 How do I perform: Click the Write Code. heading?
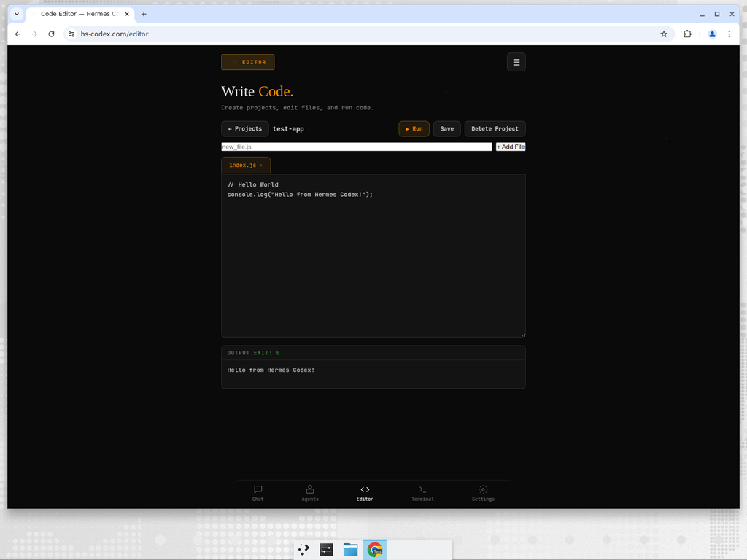(258, 91)
